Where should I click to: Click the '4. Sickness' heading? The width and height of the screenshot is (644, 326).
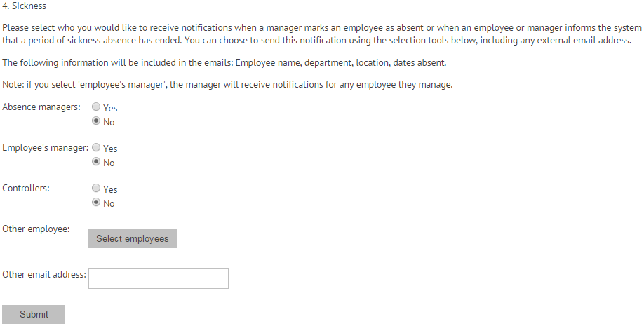click(x=25, y=6)
